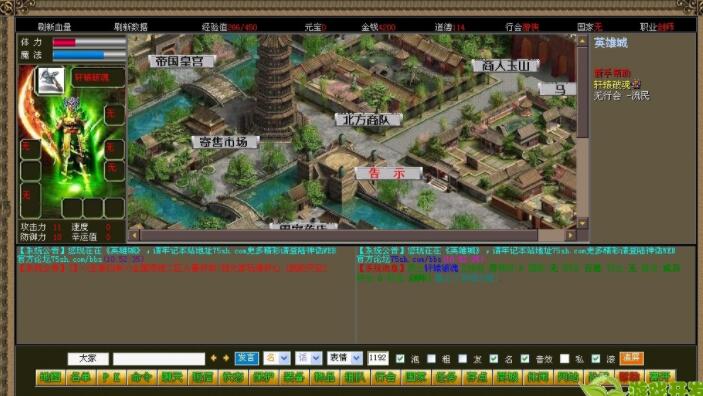Screen dimensions: 703x396
Task: Toggle the 音效 sound checkbox
Action: coord(525,358)
